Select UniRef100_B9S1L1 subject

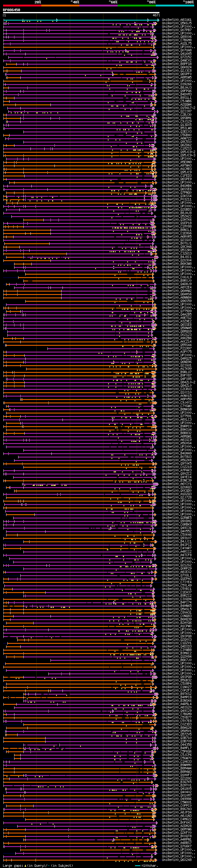click(177, 98)
